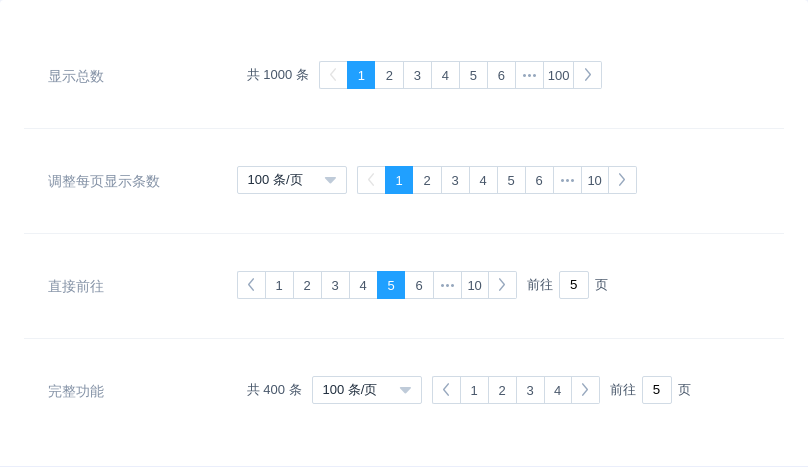Click previous arrow in 完整功能 pagination
This screenshot has height=467, width=808.
click(446, 390)
